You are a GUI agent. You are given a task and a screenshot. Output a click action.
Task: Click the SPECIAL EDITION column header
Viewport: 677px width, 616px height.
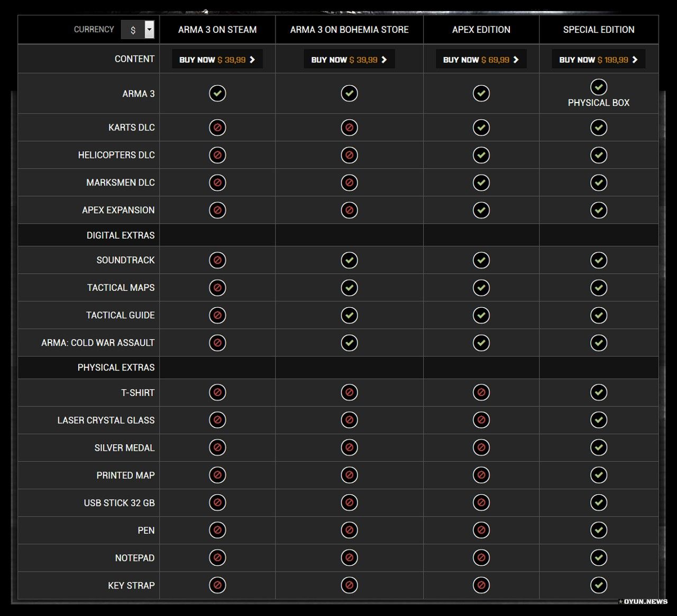(599, 30)
